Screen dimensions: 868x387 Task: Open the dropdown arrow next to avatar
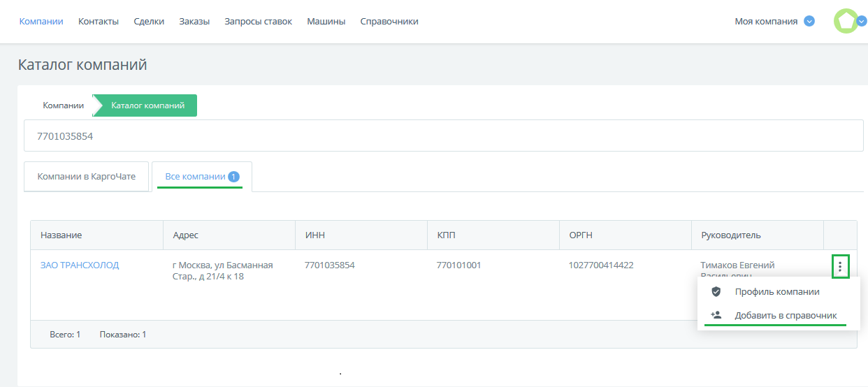pyautogui.click(x=862, y=21)
